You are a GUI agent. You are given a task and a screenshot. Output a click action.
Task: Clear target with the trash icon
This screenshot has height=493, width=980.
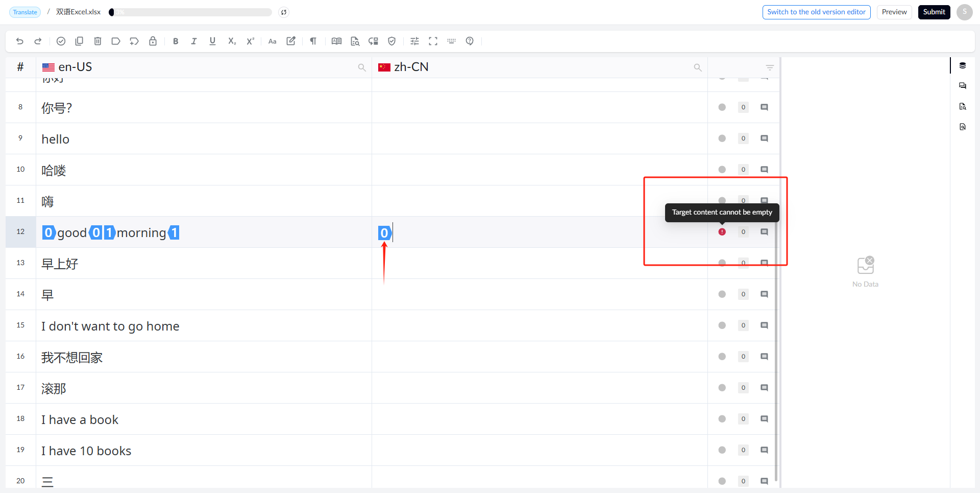(x=97, y=41)
